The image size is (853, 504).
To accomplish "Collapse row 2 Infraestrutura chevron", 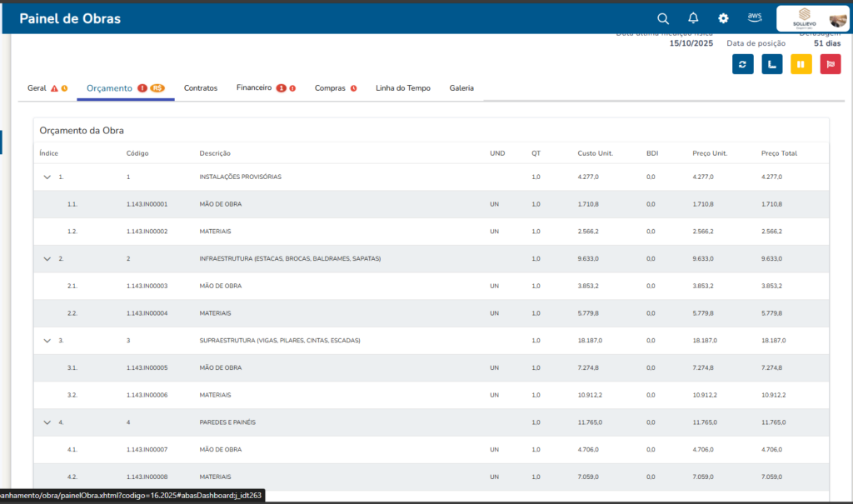I will [x=47, y=259].
